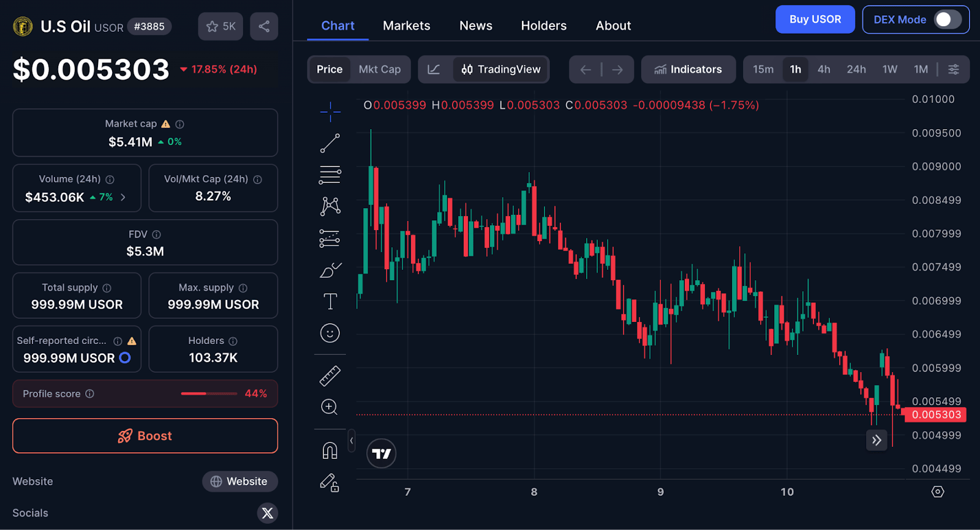The width and height of the screenshot is (980, 530).
Task: Open chart settings sliders icon
Action: (954, 69)
